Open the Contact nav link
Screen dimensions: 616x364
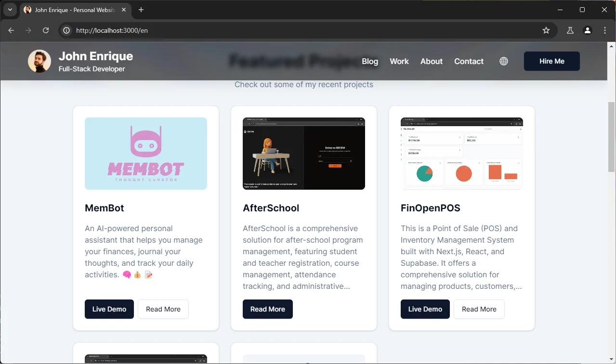pyautogui.click(x=469, y=61)
